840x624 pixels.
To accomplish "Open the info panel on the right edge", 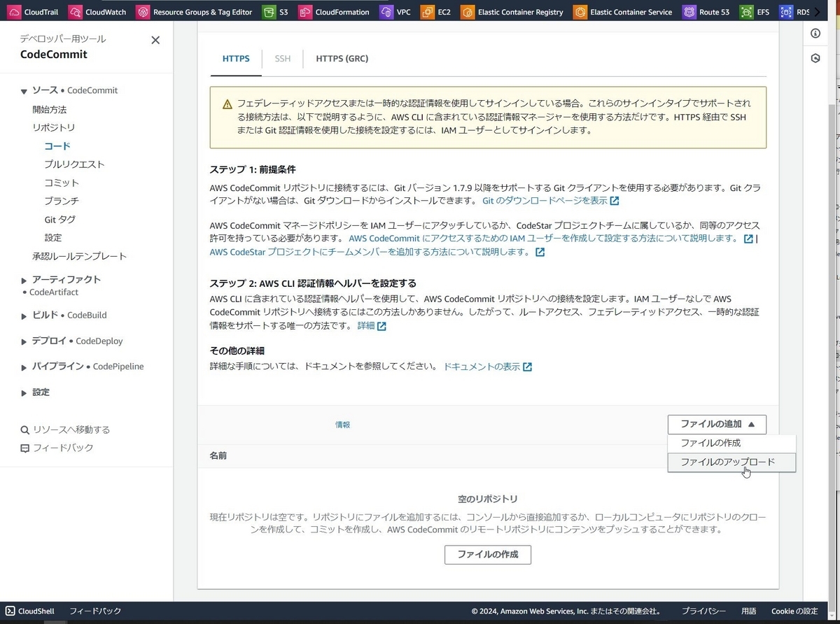I will click(x=815, y=33).
